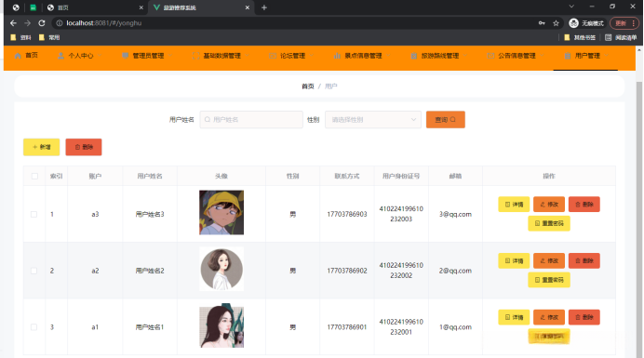Click the icon beside 论坛管理
644x358 pixels.
pos(273,56)
